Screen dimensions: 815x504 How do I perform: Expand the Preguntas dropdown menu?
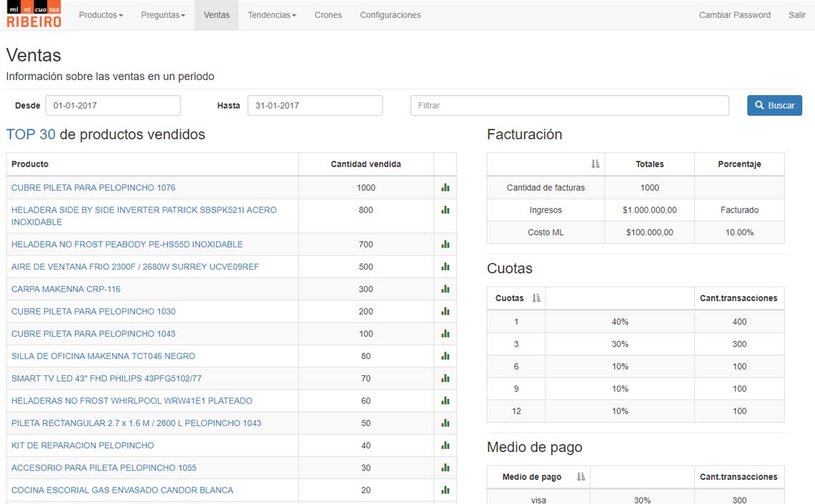click(163, 15)
